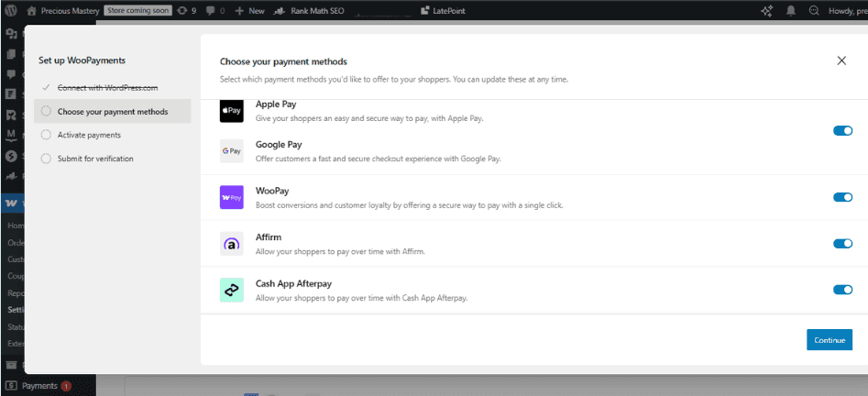
Task: Click the WordPress logo in admin bar
Action: pos(12,10)
